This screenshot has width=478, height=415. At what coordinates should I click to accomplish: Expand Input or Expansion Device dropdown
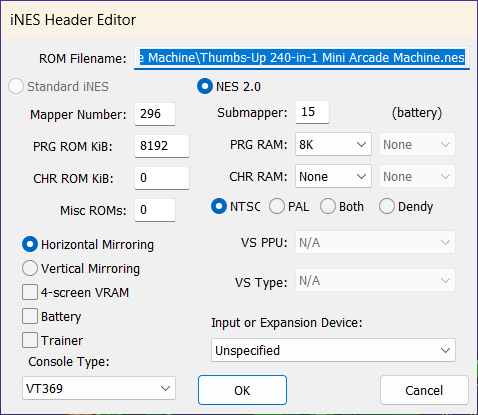(x=333, y=350)
